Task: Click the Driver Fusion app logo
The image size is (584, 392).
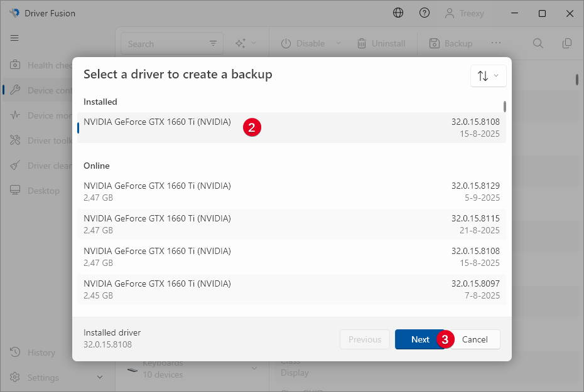Action: point(14,13)
